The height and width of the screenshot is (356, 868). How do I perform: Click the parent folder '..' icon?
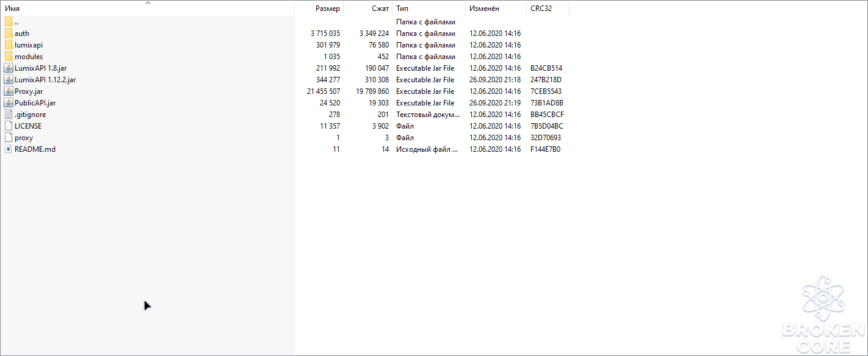coord(9,22)
